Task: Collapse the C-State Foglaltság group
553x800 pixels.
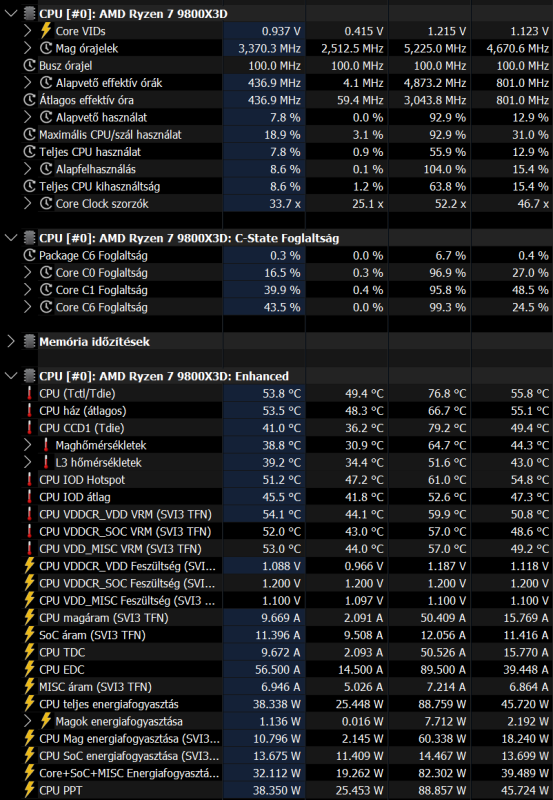Action: tap(11, 238)
